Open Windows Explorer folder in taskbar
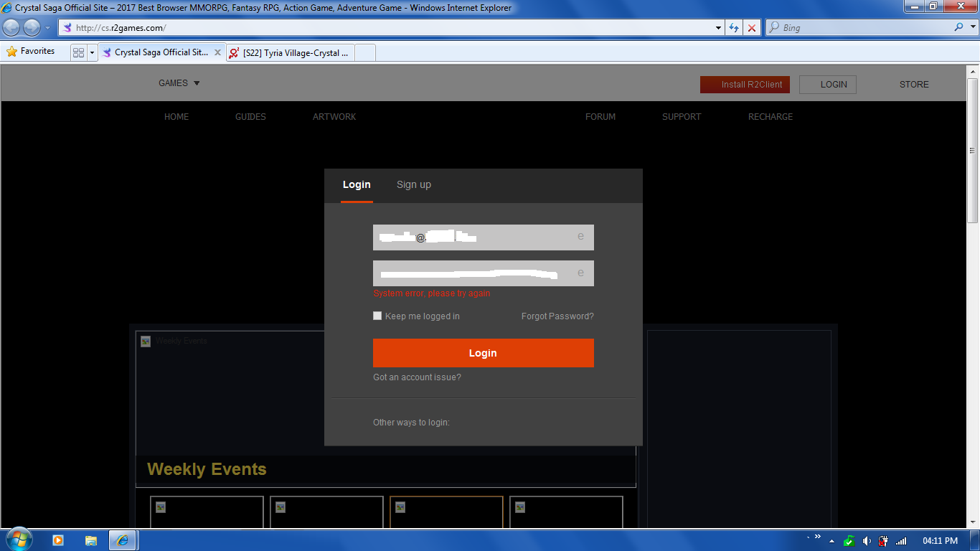Viewport: 980px width, 551px height. [x=91, y=540]
